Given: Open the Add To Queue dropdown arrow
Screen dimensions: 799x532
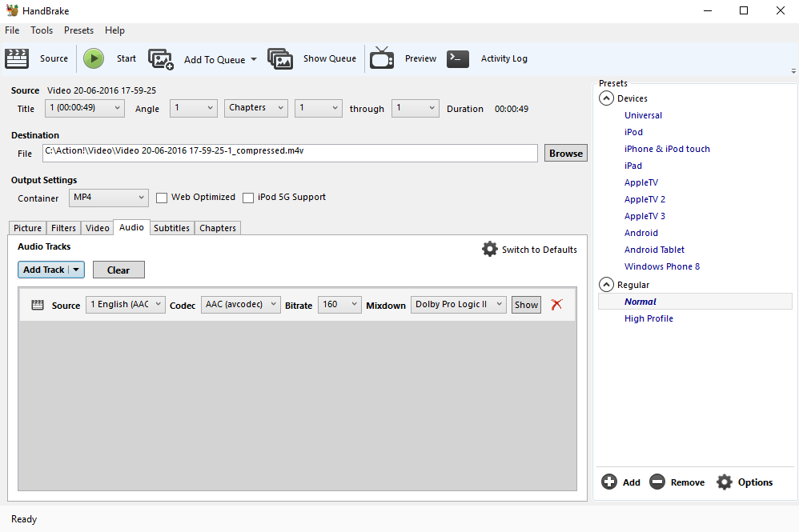Looking at the screenshot, I should (x=254, y=59).
